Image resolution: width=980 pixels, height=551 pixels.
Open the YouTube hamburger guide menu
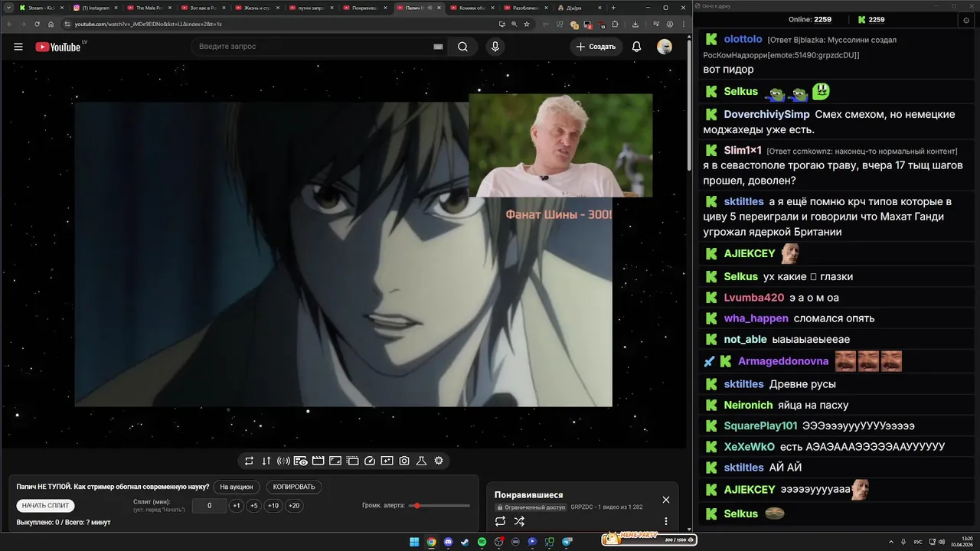(x=18, y=47)
